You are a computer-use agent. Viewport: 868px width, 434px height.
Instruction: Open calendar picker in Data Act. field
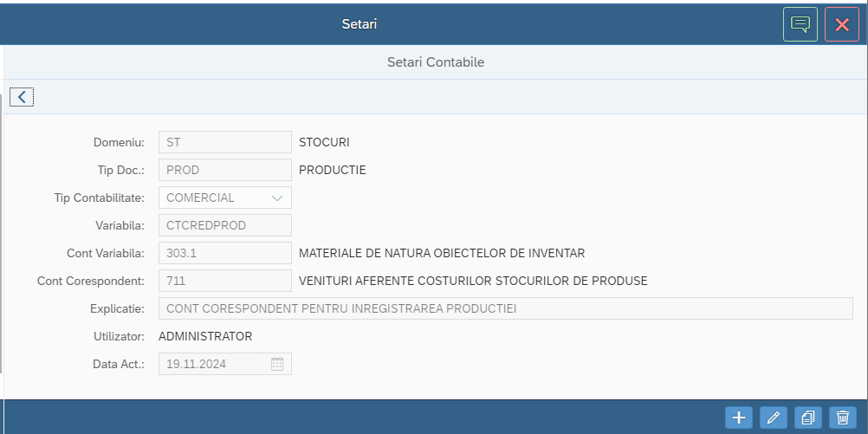(x=277, y=364)
